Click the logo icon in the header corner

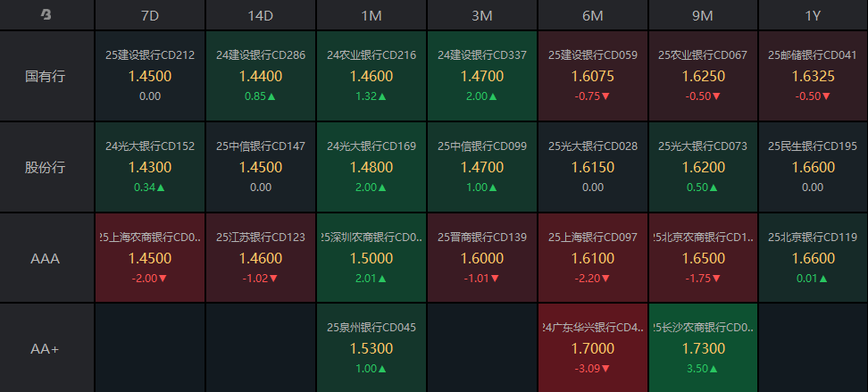point(46,15)
